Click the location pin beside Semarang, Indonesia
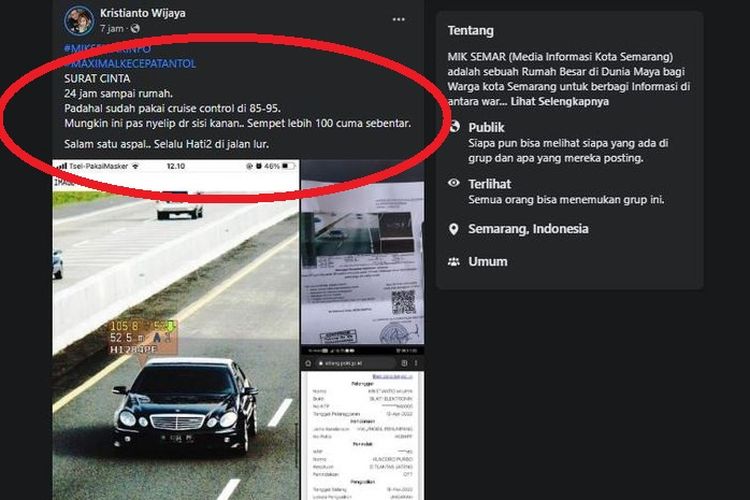Image resolution: width=750 pixels, height=500 pixels. 453,229
